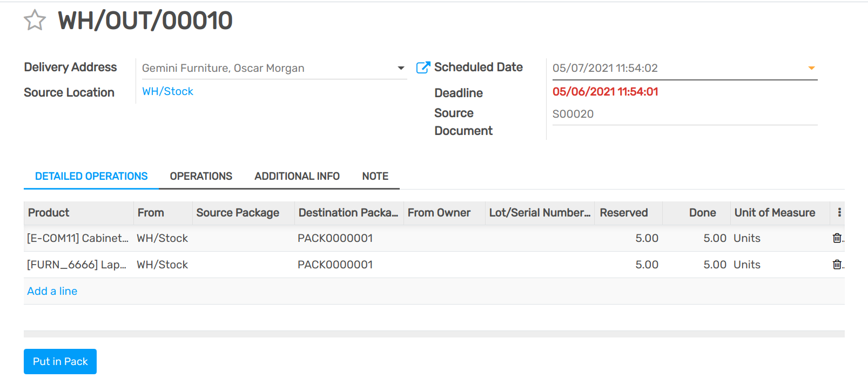
Task: Expand the Delivery Address dropdown
Action: click(401, 68)
